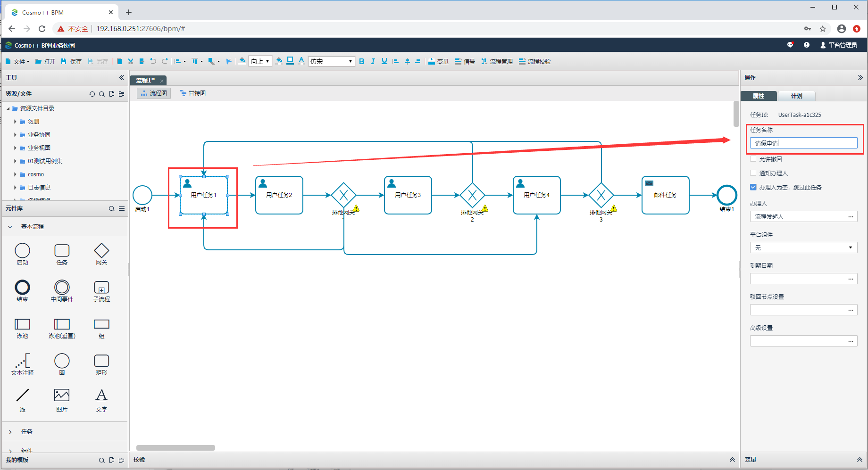
Task: Expand the 校验 bottom panel
Action: tap(732, 460)
